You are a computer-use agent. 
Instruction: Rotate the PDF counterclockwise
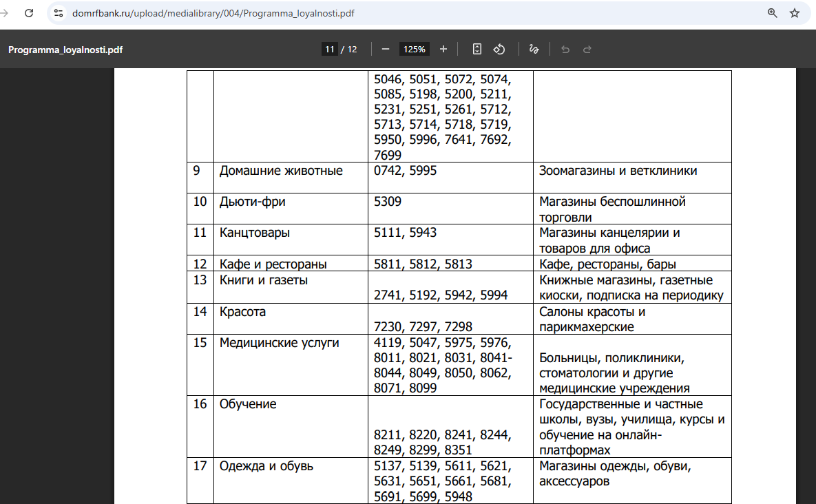coord(499,50)
